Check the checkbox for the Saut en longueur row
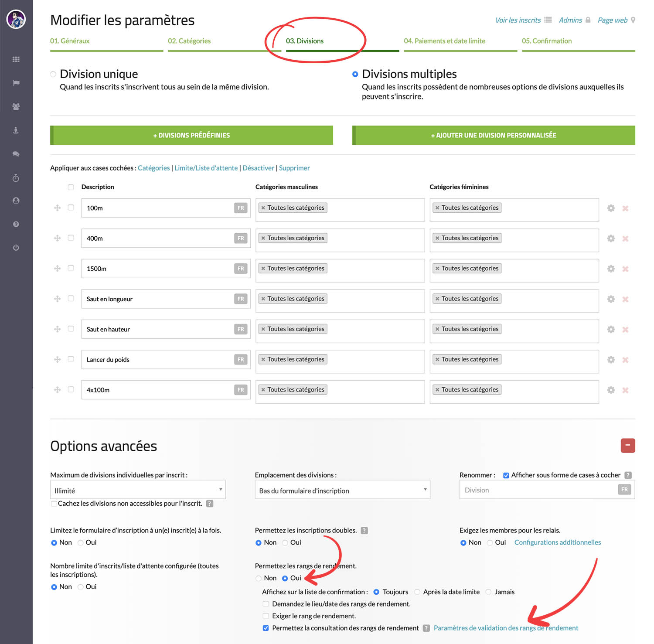654x644 pixels. pyautogui.click(x=71, y=299)
